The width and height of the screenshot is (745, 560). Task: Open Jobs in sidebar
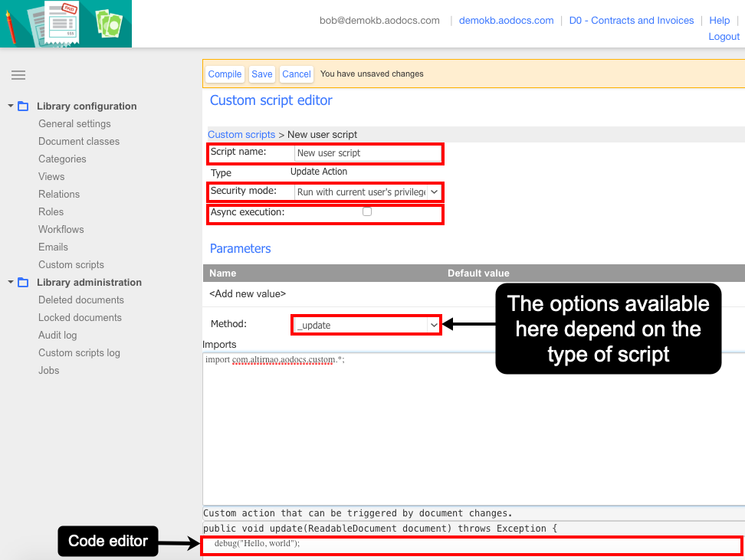point(49,370)
